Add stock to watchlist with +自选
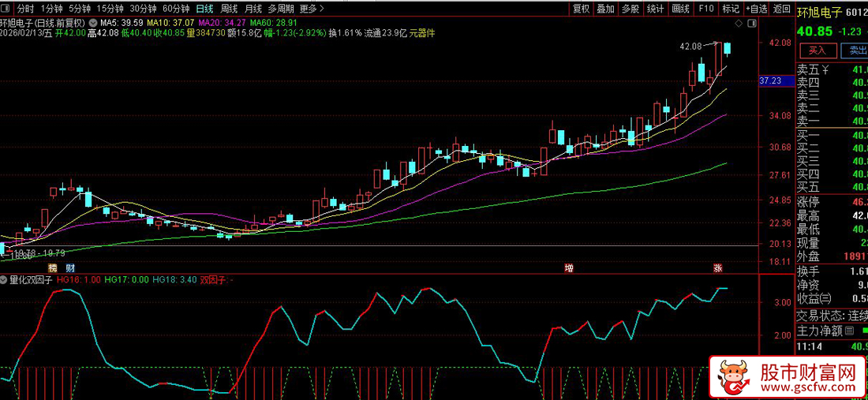This screenshot has height=400, width=868. (755, 9)
